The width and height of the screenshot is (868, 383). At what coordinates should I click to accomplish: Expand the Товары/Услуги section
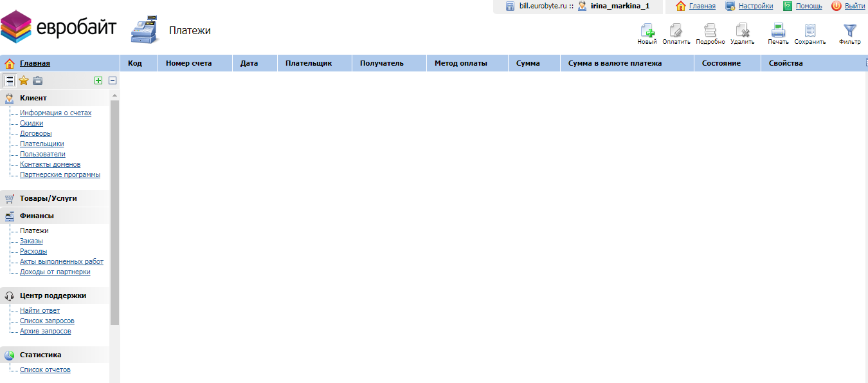point(48,198)
